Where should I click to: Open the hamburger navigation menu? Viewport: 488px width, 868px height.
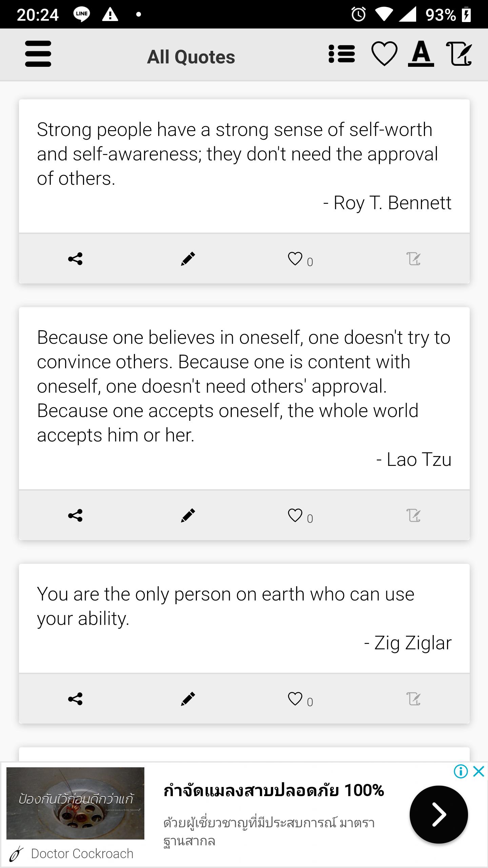[x=38, y=54]
